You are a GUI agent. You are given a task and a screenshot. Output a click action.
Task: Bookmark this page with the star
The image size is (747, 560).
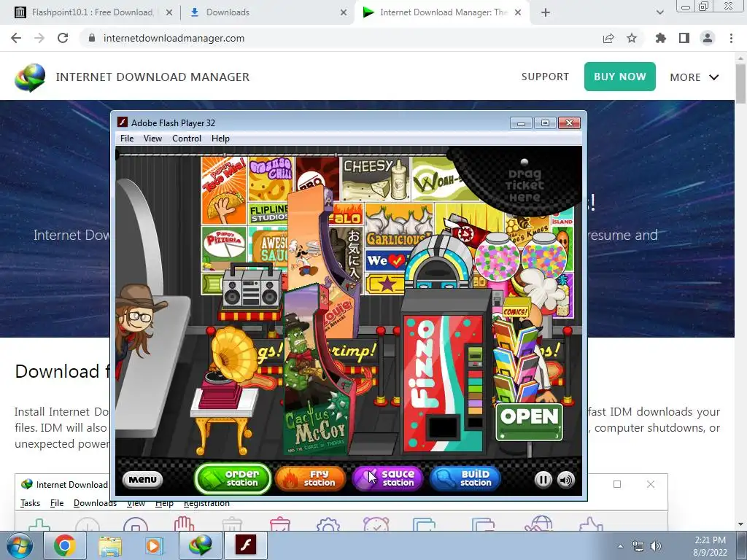pos(632,38)
